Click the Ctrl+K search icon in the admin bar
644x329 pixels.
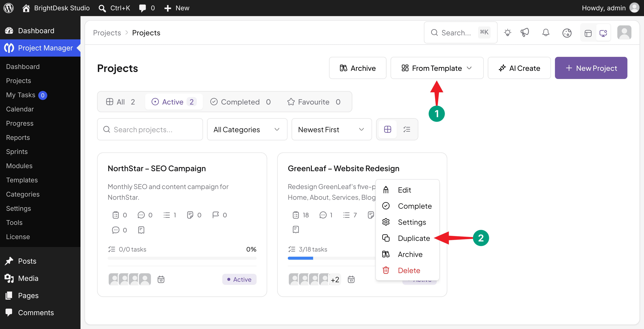coord(102,8)
